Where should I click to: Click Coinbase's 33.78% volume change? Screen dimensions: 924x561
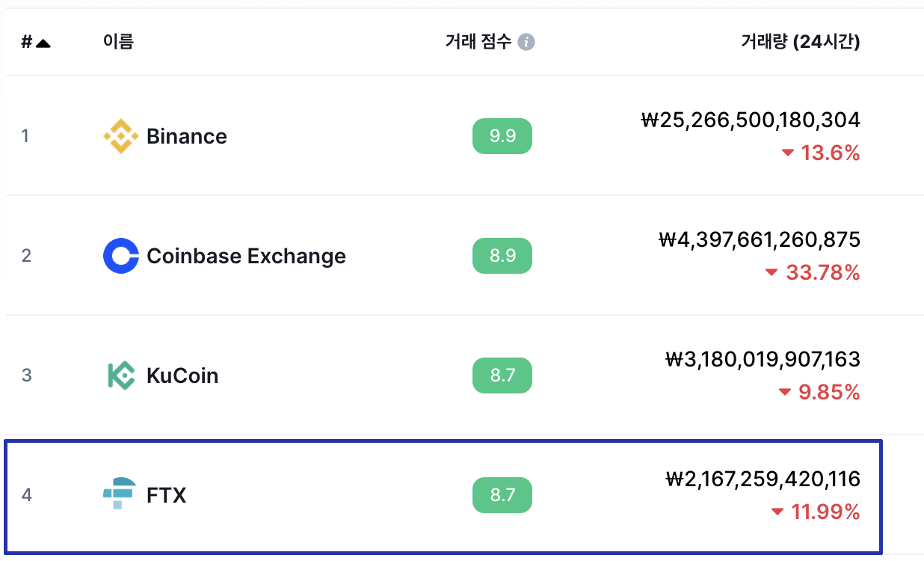click(x=813, y=273)
